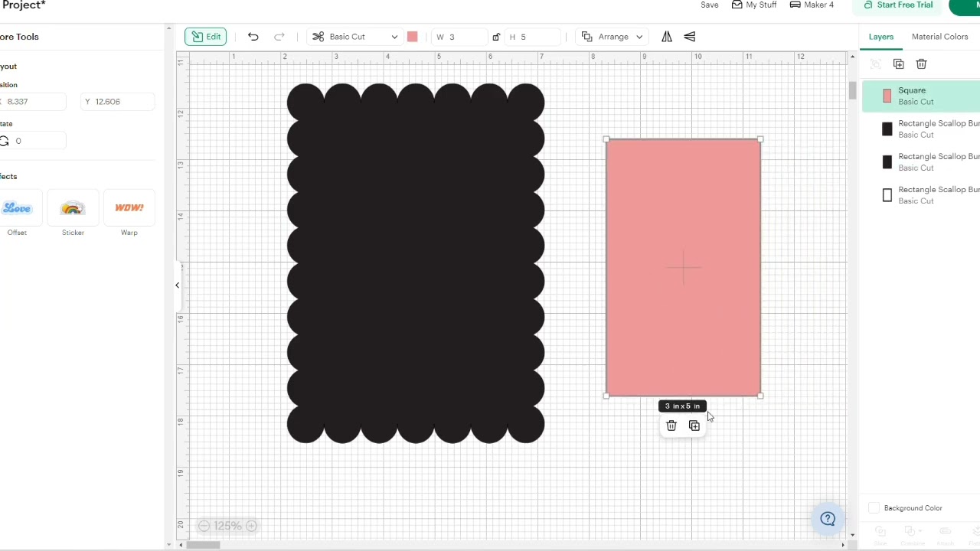Screen dimensions: 980x551
Task: Toggle the lock aspect ratio icon
Action: tap(496, 37)
